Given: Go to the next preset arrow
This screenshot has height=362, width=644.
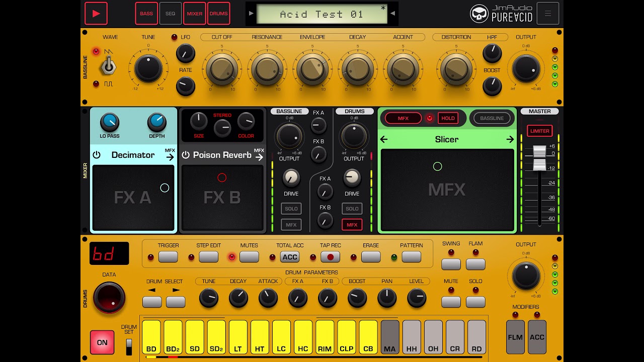Looking at the screenshot, I should (x=393, y=14).
